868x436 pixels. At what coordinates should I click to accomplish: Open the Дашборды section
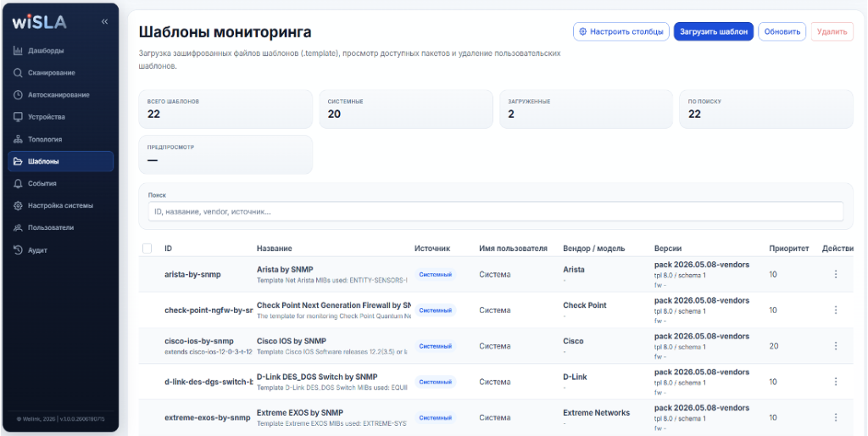tap(61, 50)
